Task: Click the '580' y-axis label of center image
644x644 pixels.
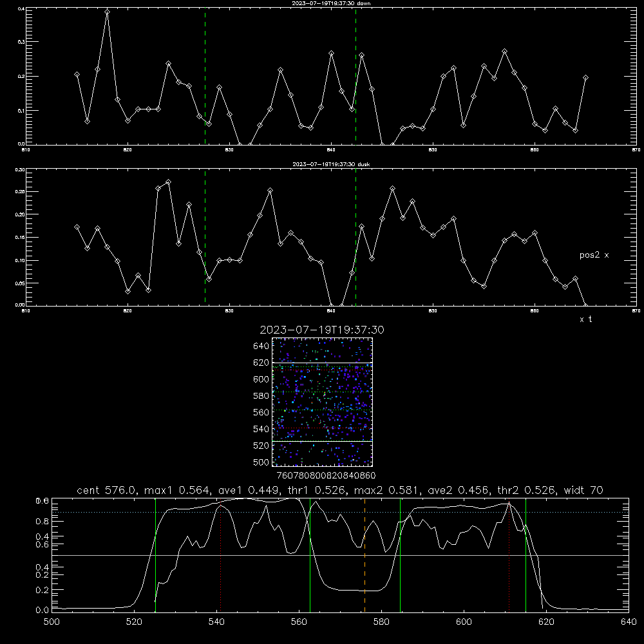Action: pos(261,396)
